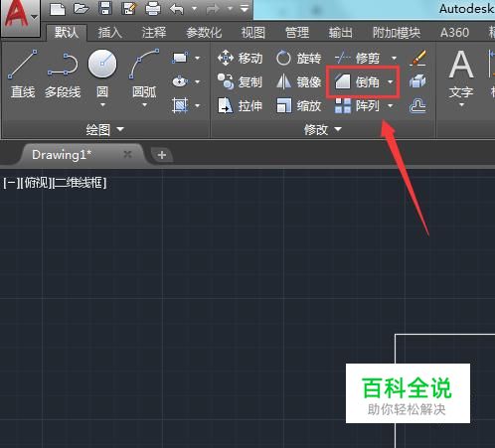Viewport: 495px width, 448px height.
Task: Expand the 文字 options arrow
Action: (x=461, y=105)
